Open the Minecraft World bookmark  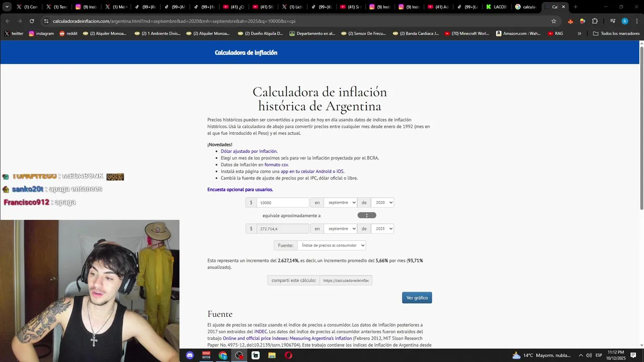467,34
